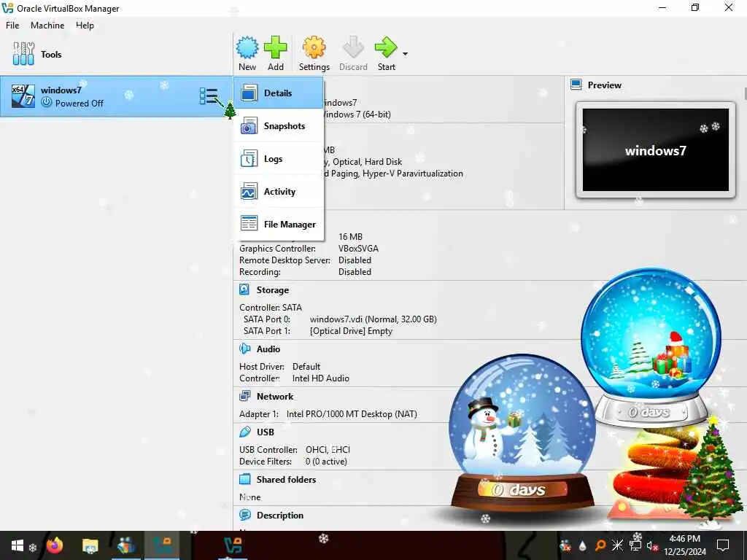
Task: Click the Intel HD Audio controller value
Action: tap(321, 378)
